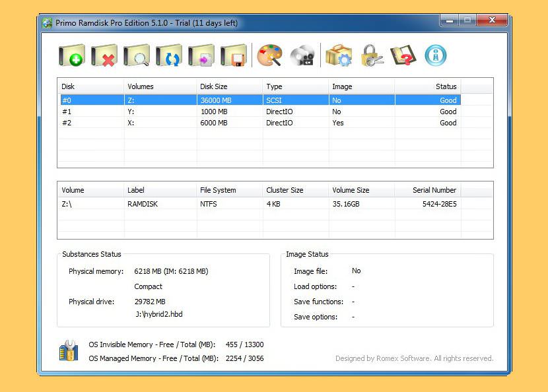Screen dimensions: 548x392
Task: Click the blue info about icon
Action: [x=435, y=55]
